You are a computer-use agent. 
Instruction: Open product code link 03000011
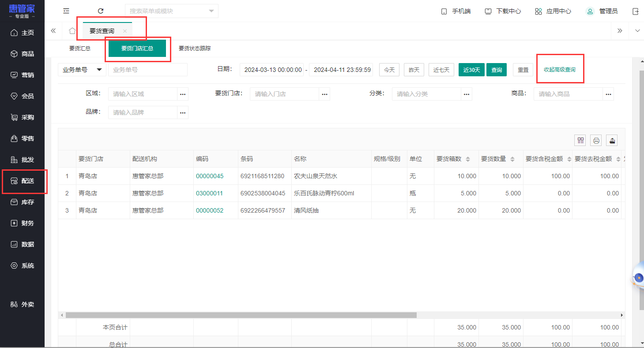(210, 193)
